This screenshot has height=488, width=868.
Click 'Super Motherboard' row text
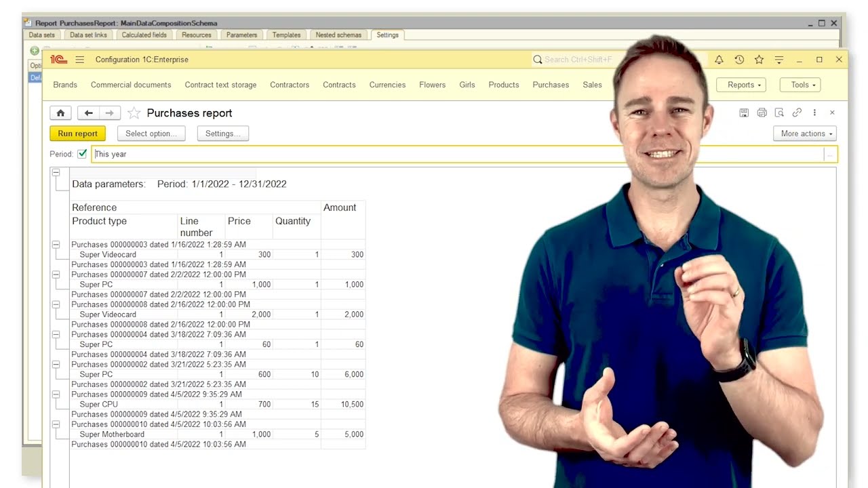click(112, 434)
